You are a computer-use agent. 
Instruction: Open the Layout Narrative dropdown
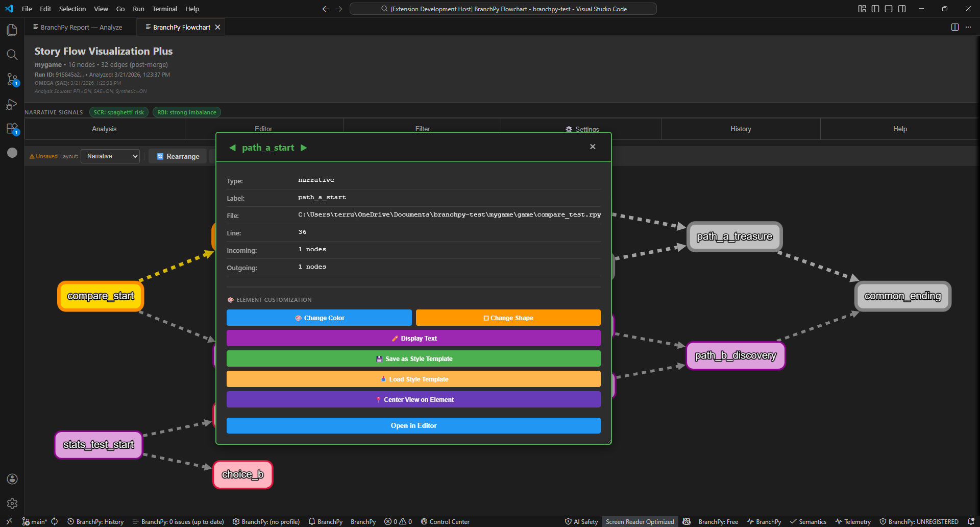[x=110, y=156]
